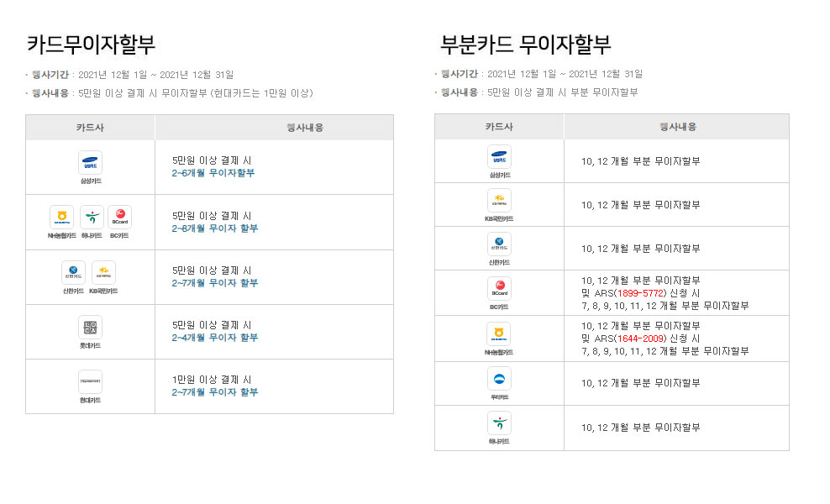
Task: Select KB국민카드 logo in 카드무이자할부 table
Action: click(x=104, y=272)
